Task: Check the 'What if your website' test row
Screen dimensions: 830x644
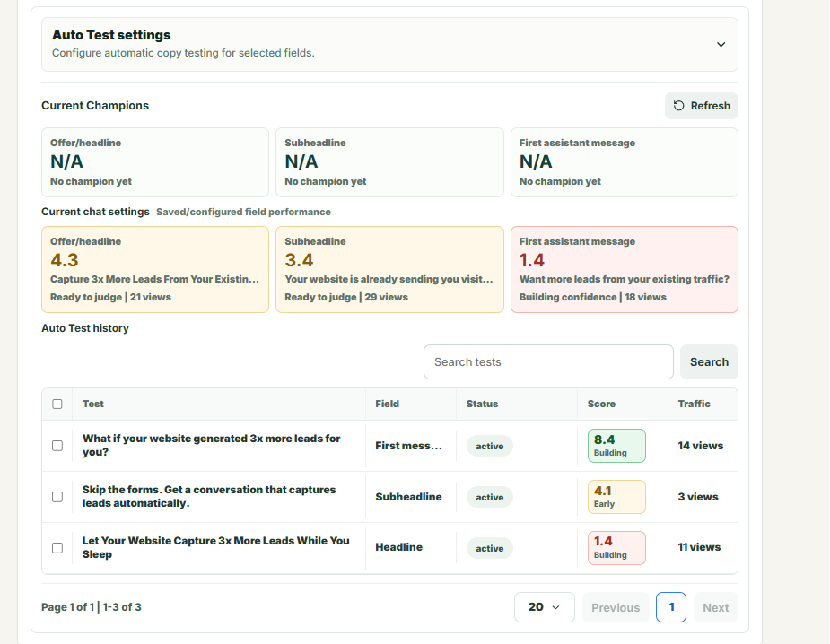Action: coord(57,446)
